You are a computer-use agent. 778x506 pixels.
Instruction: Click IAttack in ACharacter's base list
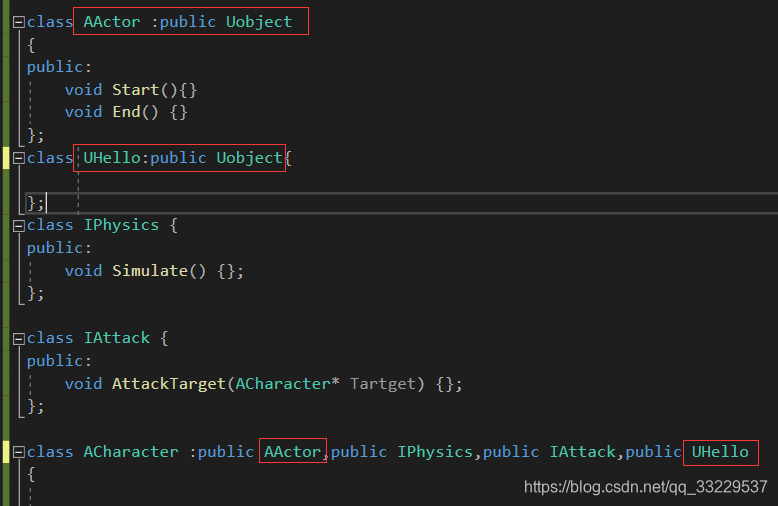[x=583, y=452]
